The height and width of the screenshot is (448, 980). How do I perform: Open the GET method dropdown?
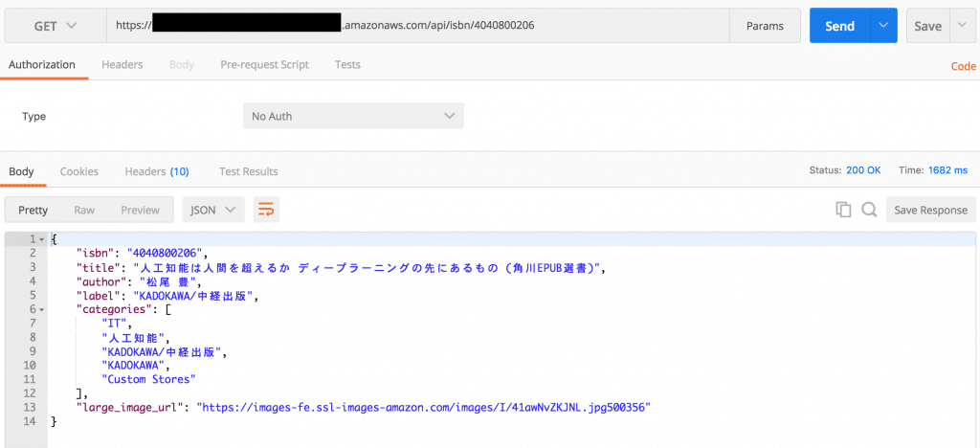point(55,26)
